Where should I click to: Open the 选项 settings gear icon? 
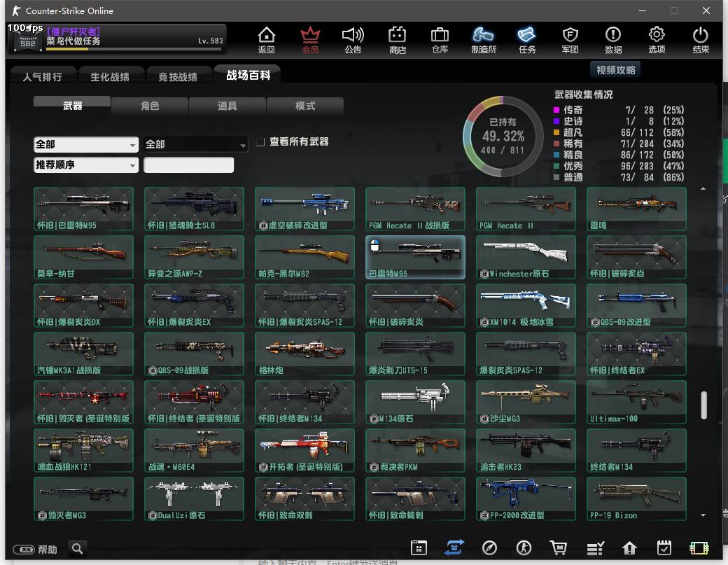(x=657, y=40)
